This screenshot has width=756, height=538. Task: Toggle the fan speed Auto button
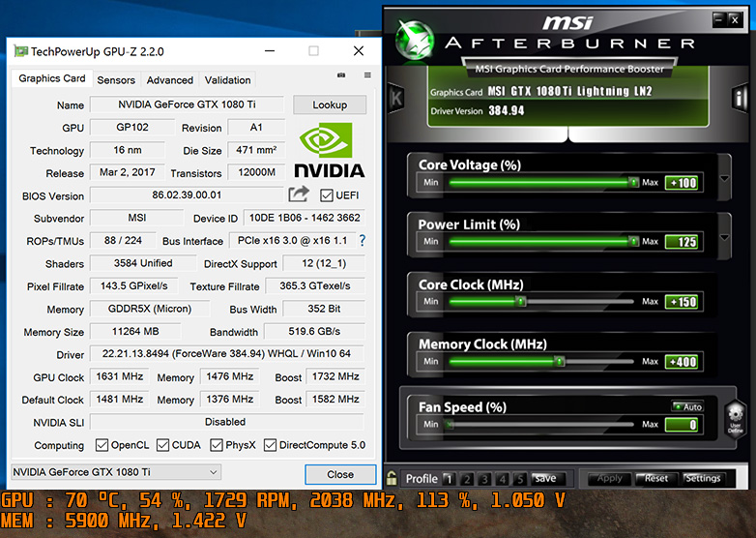tap(687, 406)
